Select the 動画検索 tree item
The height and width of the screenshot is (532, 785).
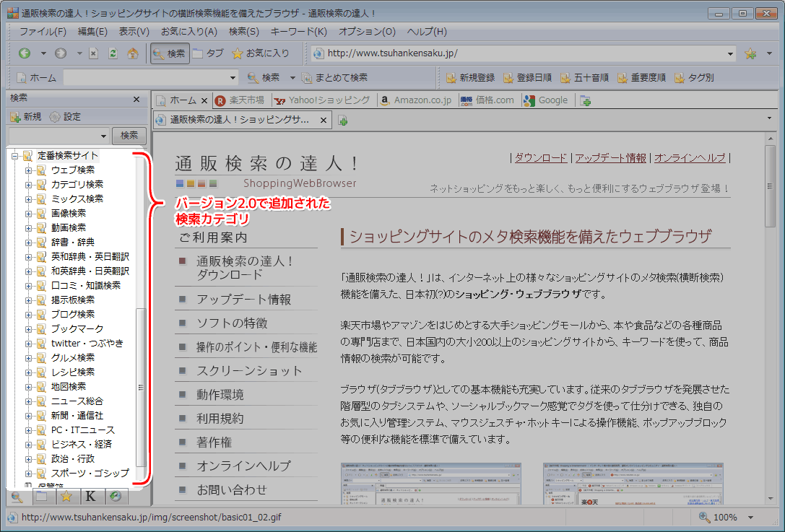click(x=69, y=228)
